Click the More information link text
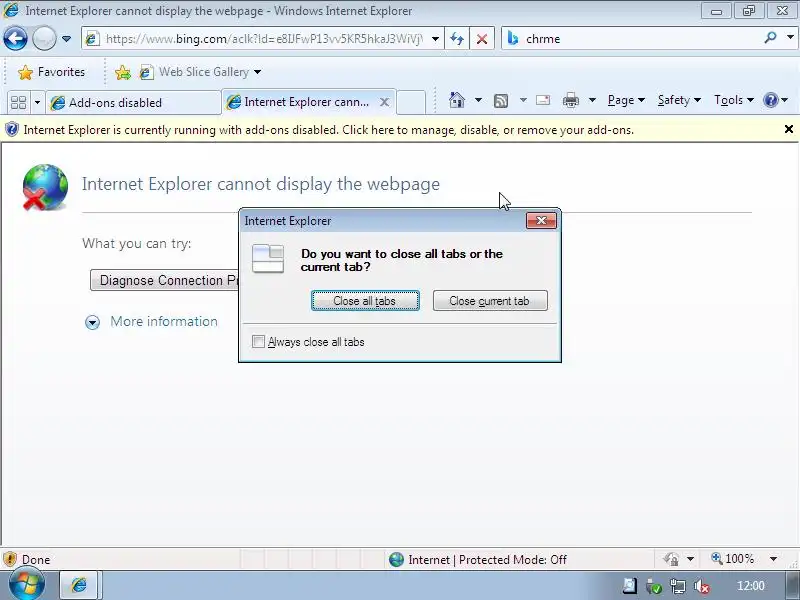This screenshot has height=600, width=800. coord(164,321)
